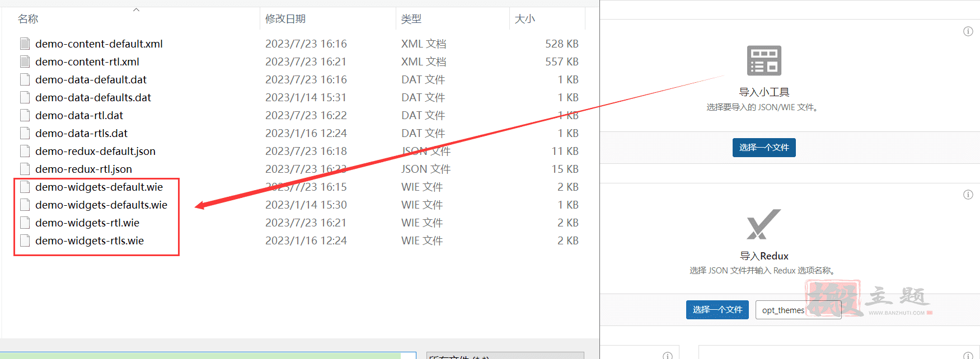Select file name demo-redux-default.json
The image size is (980, 359).
(95, 151)
